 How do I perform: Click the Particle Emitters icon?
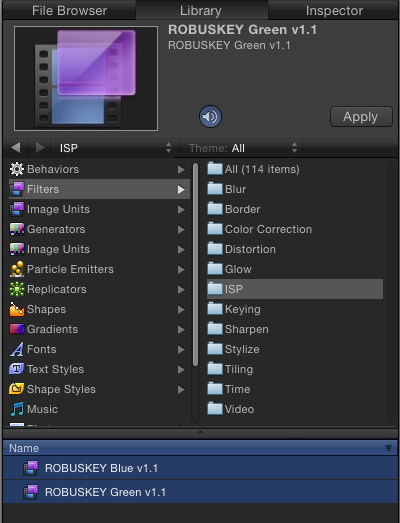click(17, 269)
